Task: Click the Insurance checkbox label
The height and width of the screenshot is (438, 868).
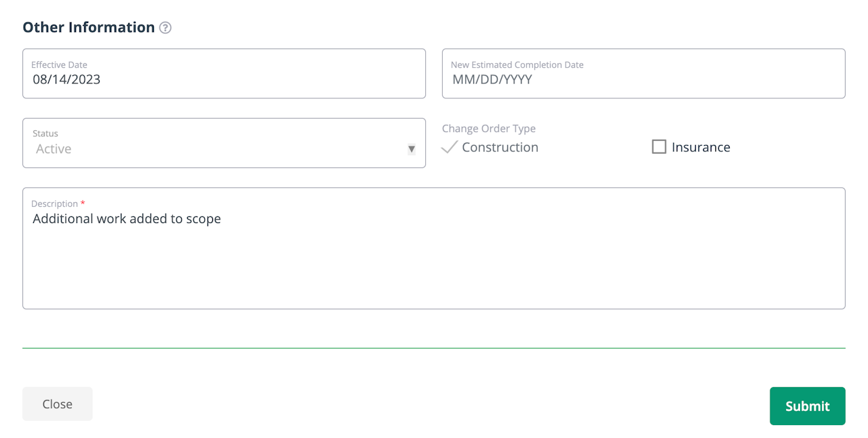Action: (x=701, y=147)
